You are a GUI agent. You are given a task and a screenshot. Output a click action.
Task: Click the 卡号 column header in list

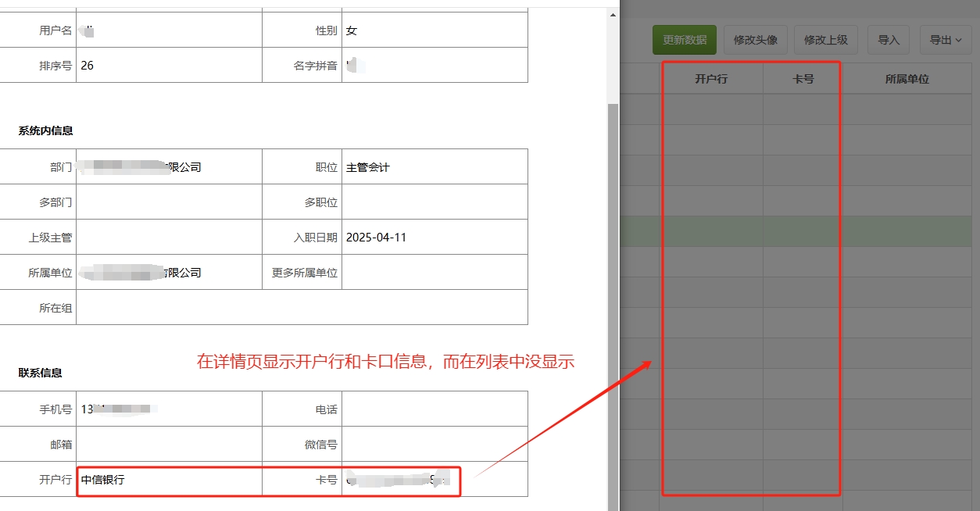pyautogui.click(x=803, y=79)
